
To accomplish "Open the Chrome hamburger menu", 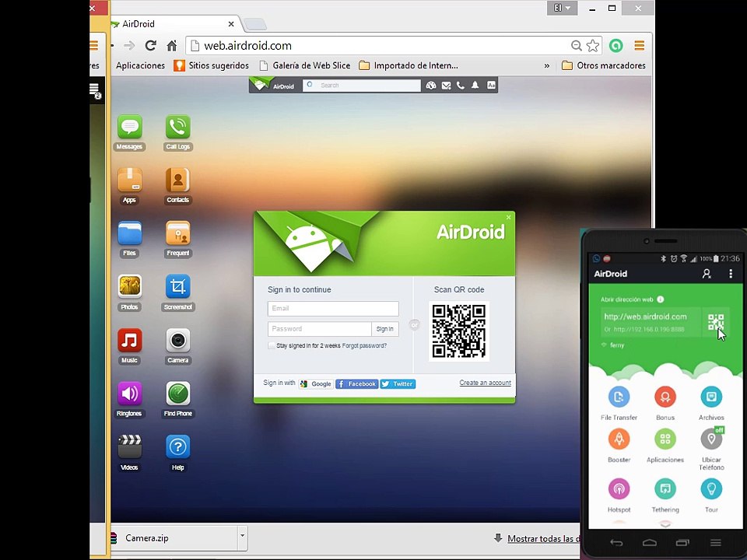I will pyautogui.click(x=640, y=46).
